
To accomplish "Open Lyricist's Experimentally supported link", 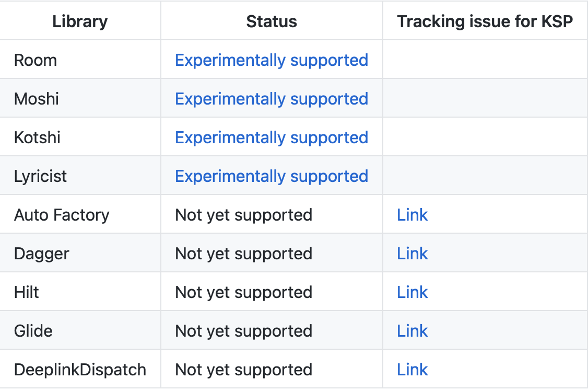I will pyautogui.click(x=272, y=176).
